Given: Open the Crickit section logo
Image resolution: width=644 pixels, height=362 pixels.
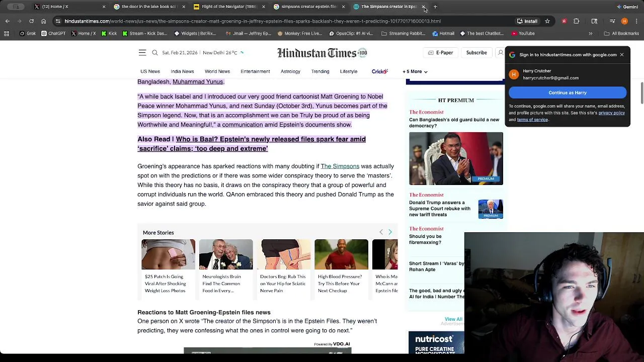Looking at the screenshot, I should [x=380, y=71].
